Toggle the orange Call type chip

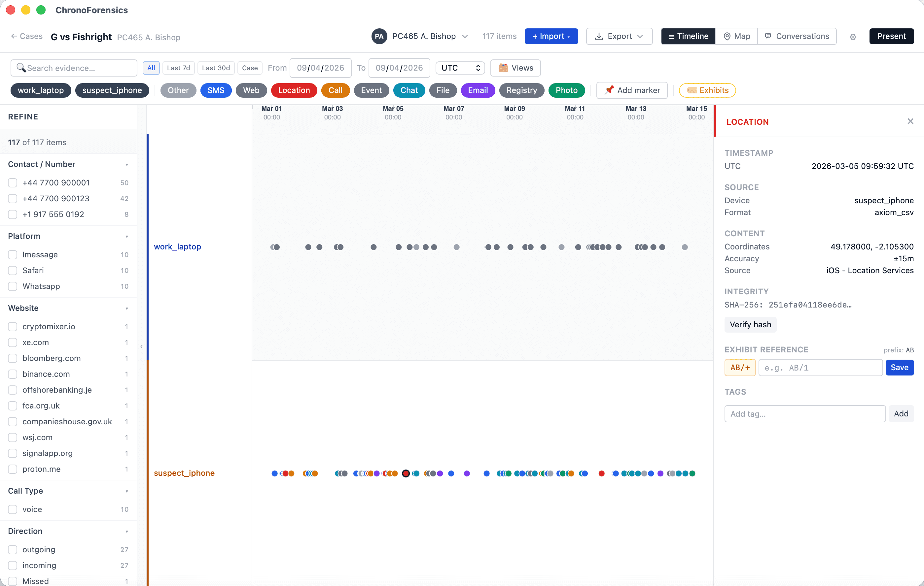336,90
